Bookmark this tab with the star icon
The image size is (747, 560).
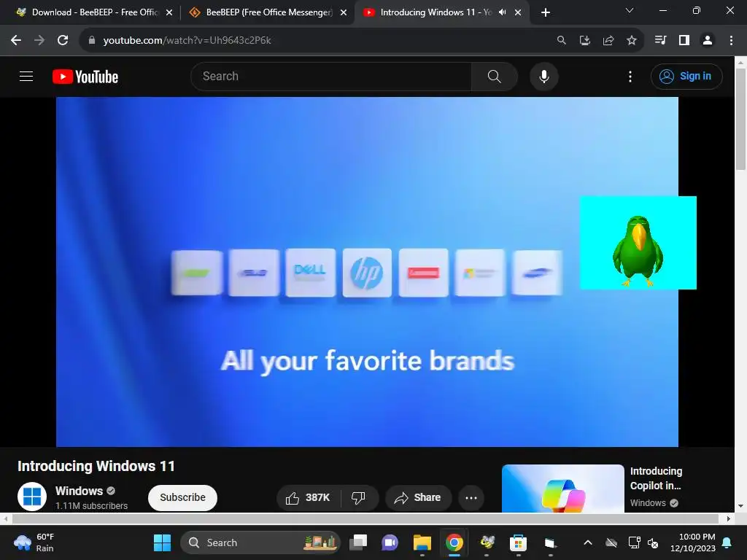click(x=632, y=41)
